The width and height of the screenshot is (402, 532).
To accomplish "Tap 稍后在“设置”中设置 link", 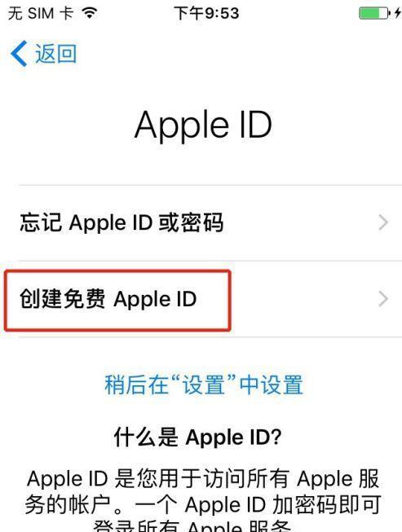I will [x=204, y=385].
